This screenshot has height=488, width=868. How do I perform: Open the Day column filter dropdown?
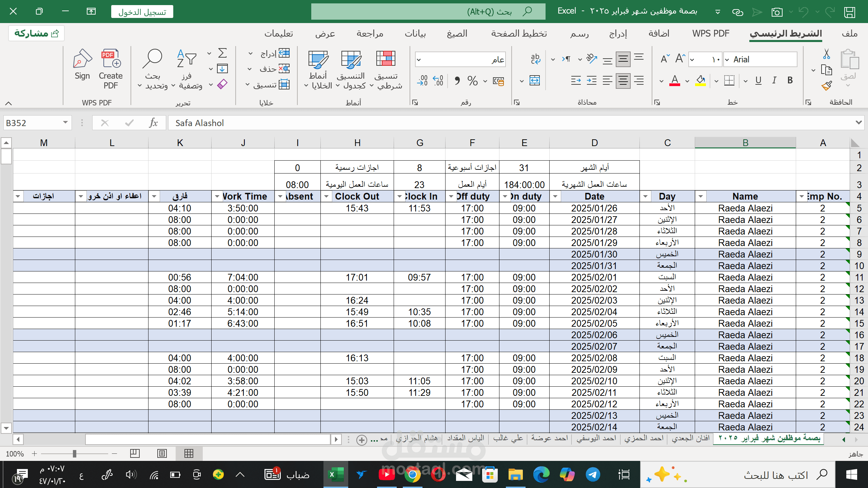pos(645,197)
